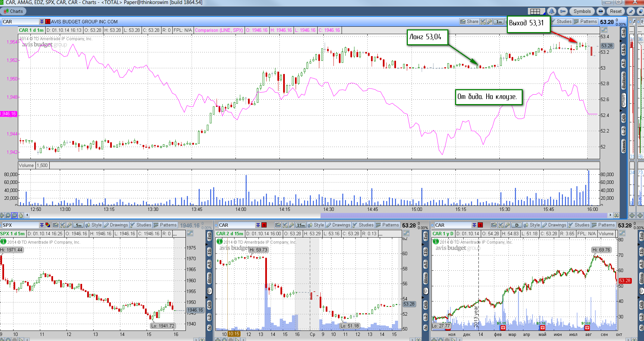Open Studies menu on daily CAR chart

(x=579, y=225)
